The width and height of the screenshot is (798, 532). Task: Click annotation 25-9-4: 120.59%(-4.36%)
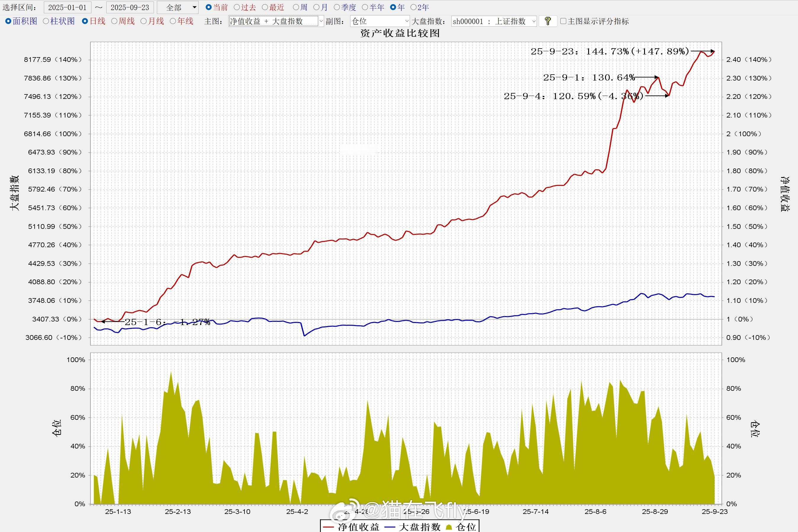tap(573, 96)
